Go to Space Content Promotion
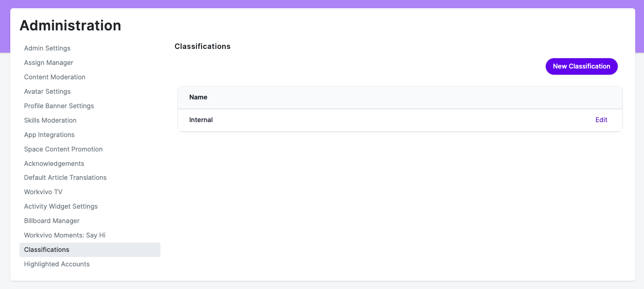The width and height of the screenshot is (644, 289). [63, 149]
